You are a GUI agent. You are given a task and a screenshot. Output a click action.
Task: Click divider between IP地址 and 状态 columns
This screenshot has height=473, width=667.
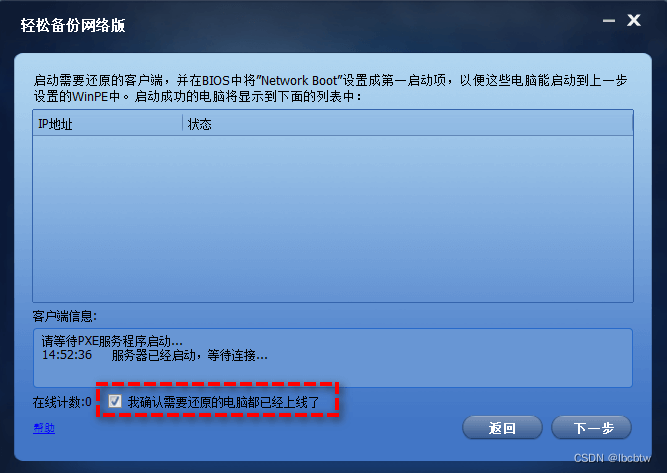(x=182, y=124)
